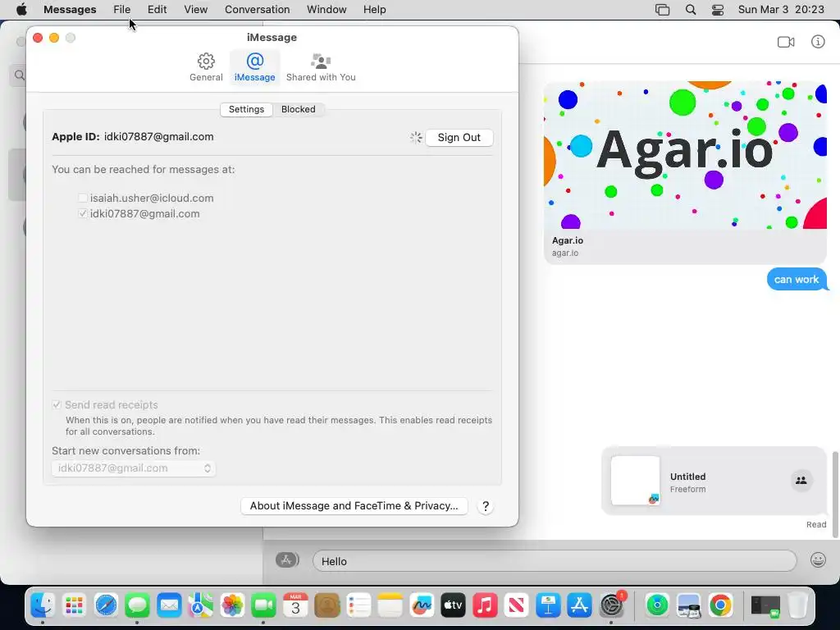Open the emoji picker in Messages
Image resolution: width=840 pixels, height=630 pixels.
[x=818, y=560]
